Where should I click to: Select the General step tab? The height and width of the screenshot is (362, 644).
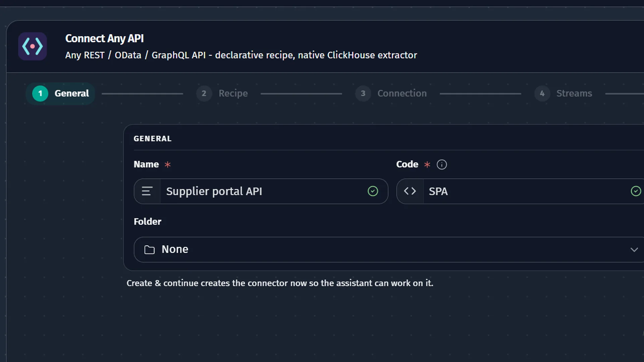click(60, 94)
